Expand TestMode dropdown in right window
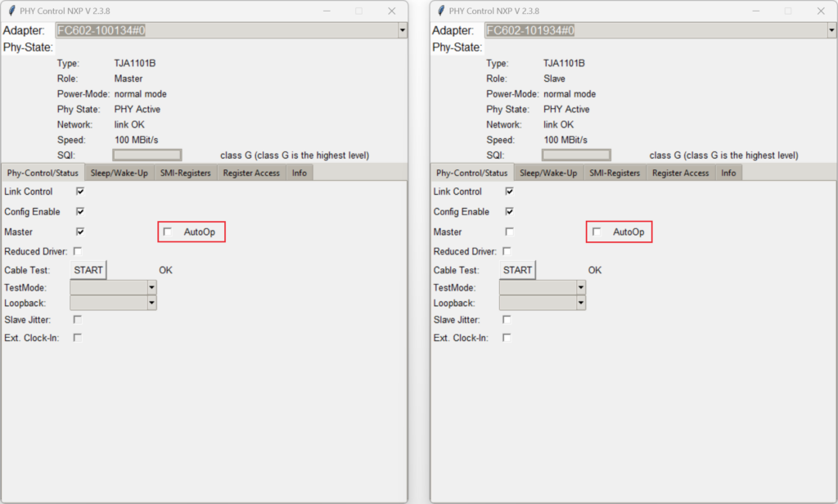Image resolution: width=838 pixels, height=504 pixels. [x=581, y=287]
